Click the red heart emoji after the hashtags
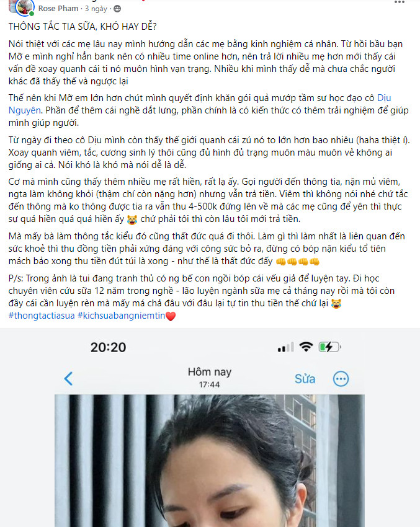Viewport: 420px width, 527px height. coord(171,316)
